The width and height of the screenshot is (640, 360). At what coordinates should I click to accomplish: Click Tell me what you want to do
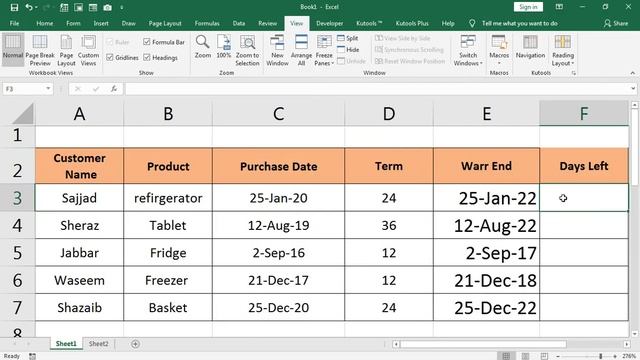coord(520,23)
